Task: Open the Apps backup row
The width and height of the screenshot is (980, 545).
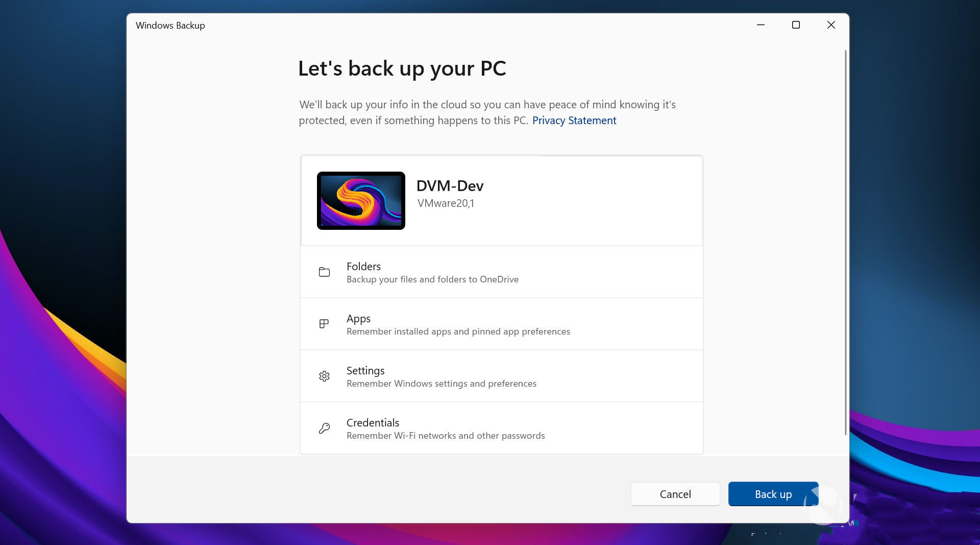Action: (502, 324)
